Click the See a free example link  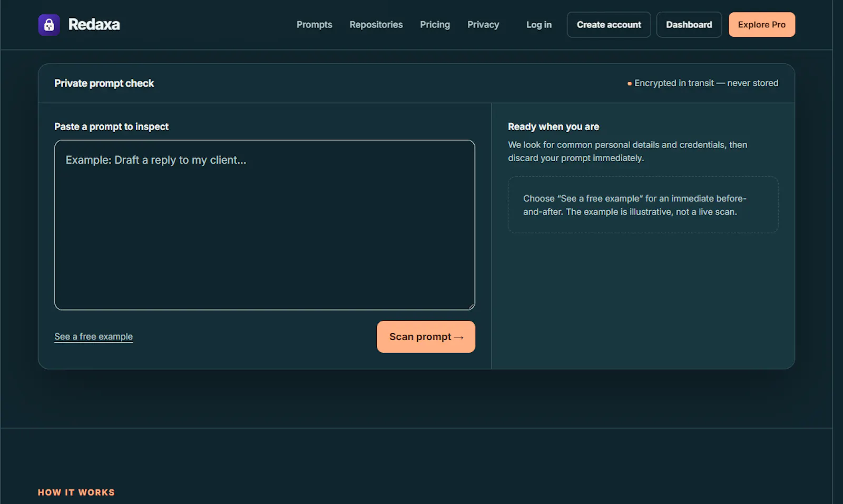pyautogui.click(x=94, y=337)
